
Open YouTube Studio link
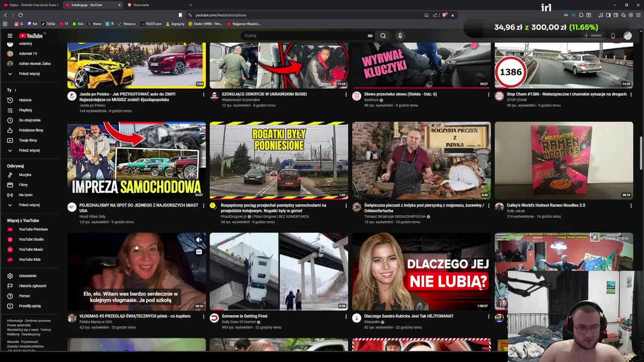[31, 239]
